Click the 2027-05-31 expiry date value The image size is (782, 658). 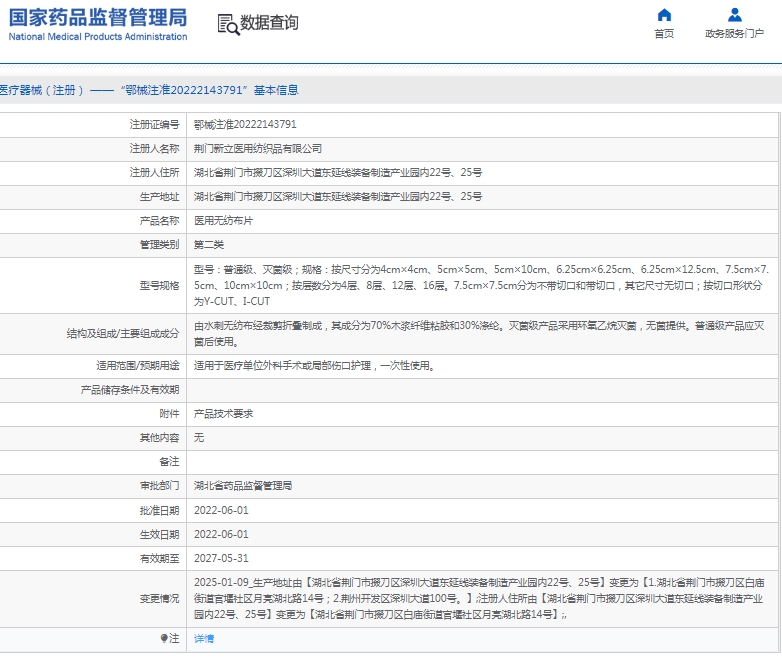click(221, 558)
